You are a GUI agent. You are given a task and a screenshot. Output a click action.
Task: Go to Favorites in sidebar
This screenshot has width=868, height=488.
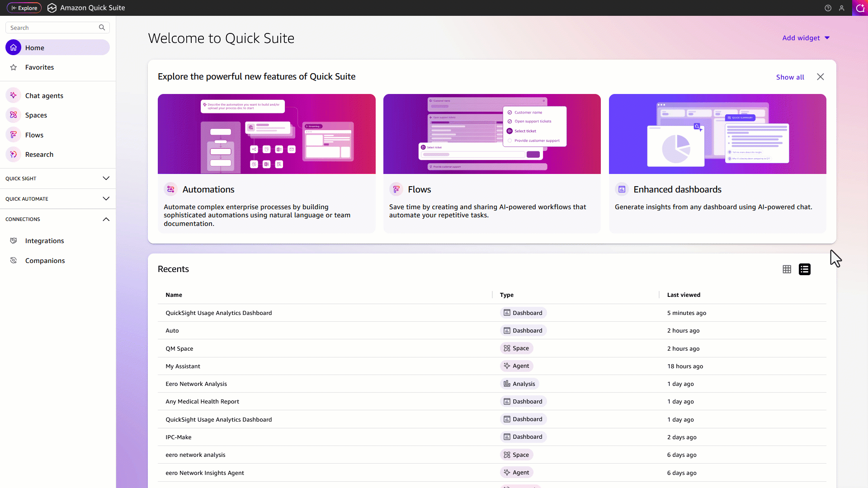(39, 67)
